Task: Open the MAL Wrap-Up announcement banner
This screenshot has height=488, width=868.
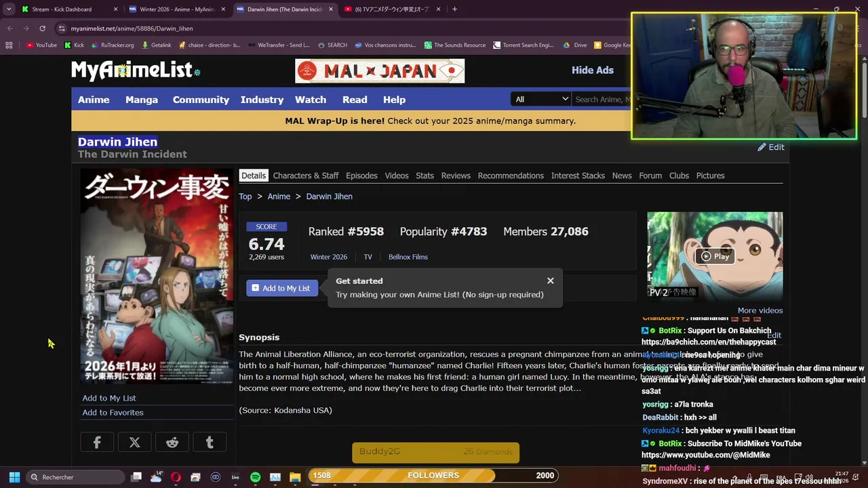Action: point(430,121)
